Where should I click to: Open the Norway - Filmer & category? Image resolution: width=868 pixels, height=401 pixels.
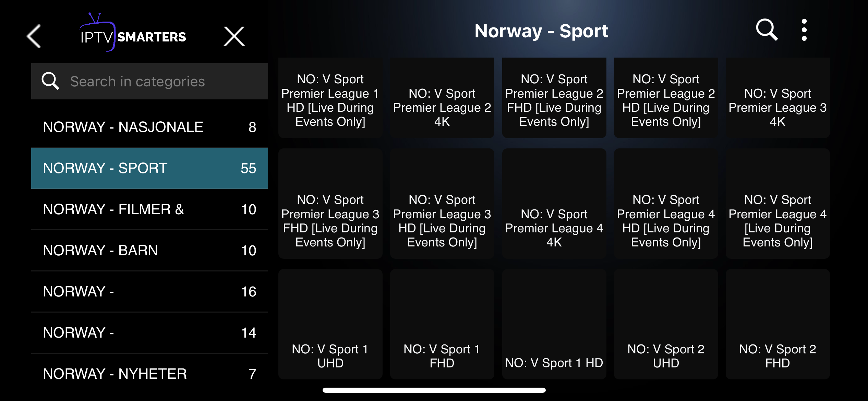click(x=149, y=209)
